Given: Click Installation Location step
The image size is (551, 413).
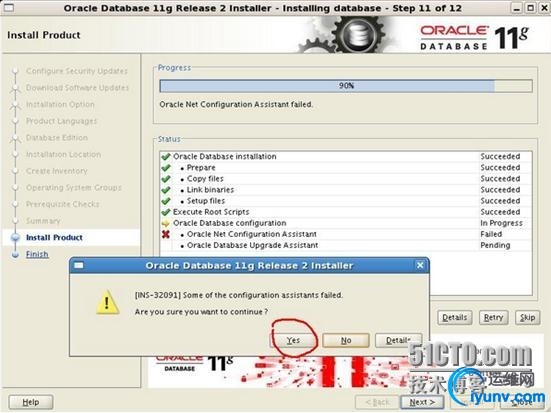Looking at the screenshot, I should click(x=63, y=154).
